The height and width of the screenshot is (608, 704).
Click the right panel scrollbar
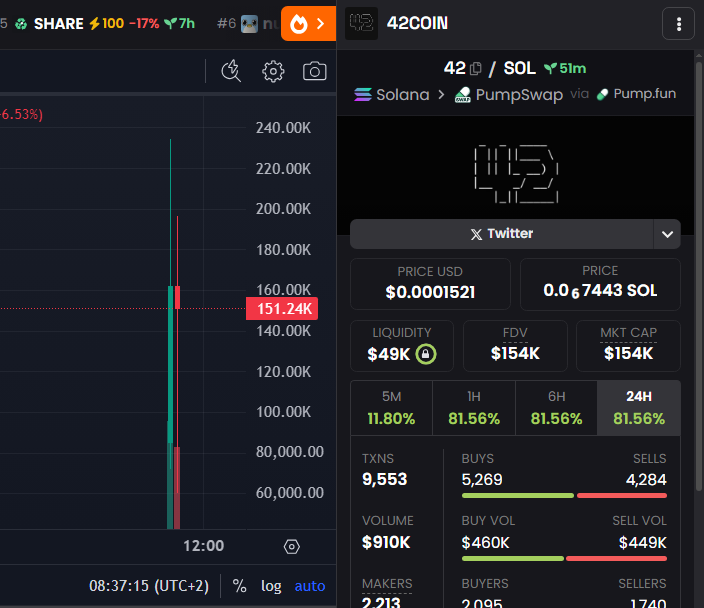click(x=699, y=276)
